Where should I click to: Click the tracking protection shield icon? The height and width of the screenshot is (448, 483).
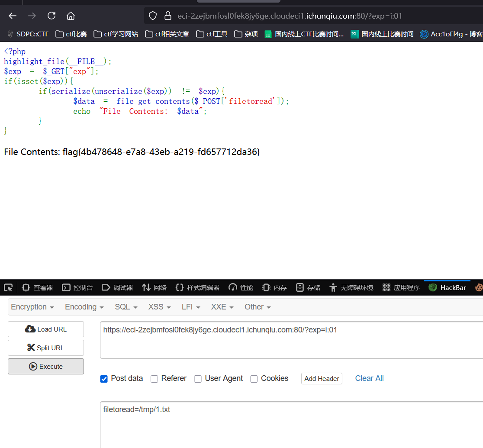(x=153, y=16)
